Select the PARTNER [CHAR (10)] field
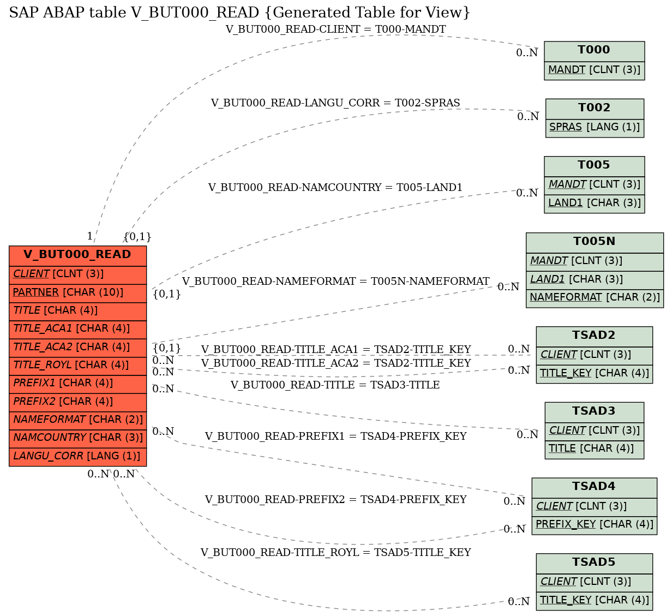Viewport: 672px width, 616px height. [x=77, y=293]
